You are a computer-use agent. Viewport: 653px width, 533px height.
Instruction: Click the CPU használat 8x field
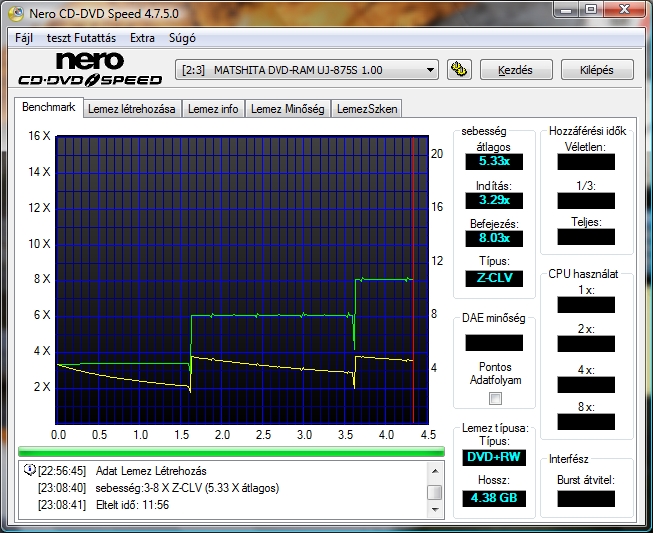click(x=586, y=422)
